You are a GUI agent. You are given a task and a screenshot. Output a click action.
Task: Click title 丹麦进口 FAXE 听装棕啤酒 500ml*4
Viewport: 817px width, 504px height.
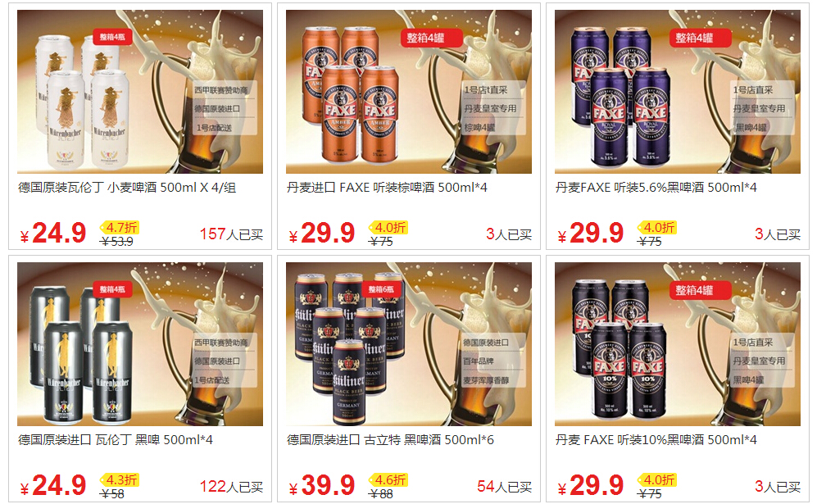(x=387, y=188)
